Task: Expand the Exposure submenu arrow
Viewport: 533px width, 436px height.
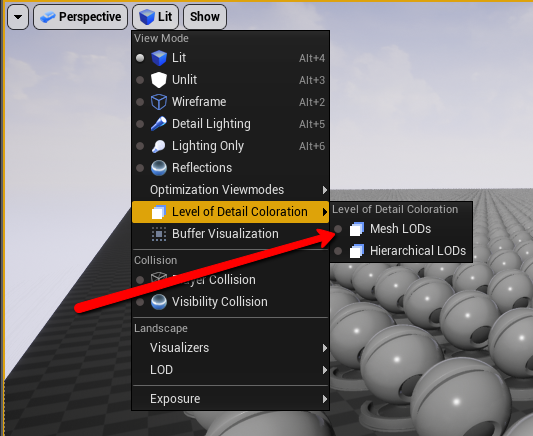Action: click(x=325, y=399)
